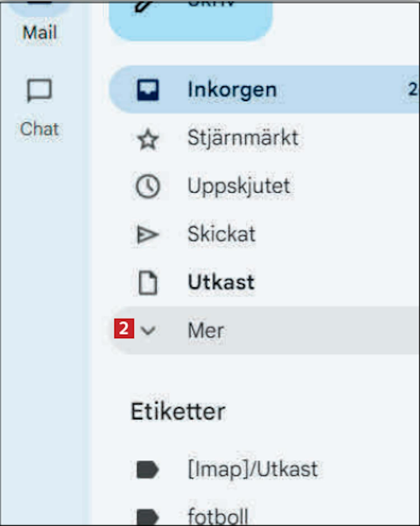Click the tag icon beside fotboll
This screenshot has height=526, width=420.
147,516
